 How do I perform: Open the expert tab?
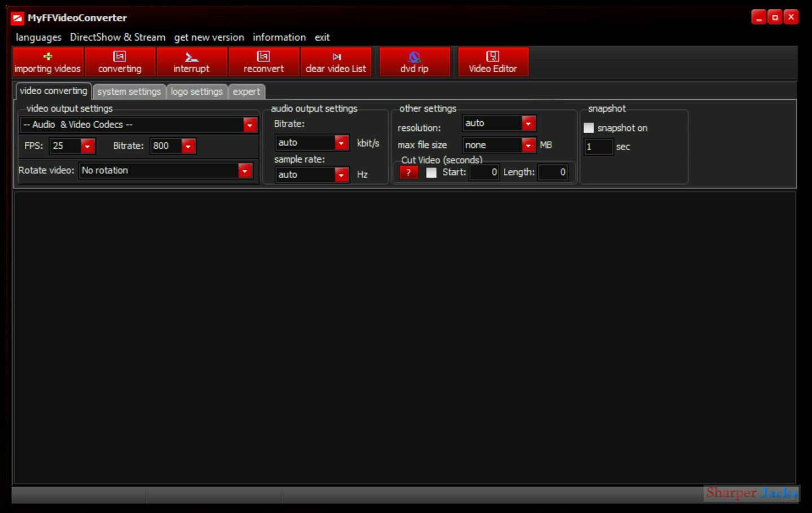pos(247,91)
